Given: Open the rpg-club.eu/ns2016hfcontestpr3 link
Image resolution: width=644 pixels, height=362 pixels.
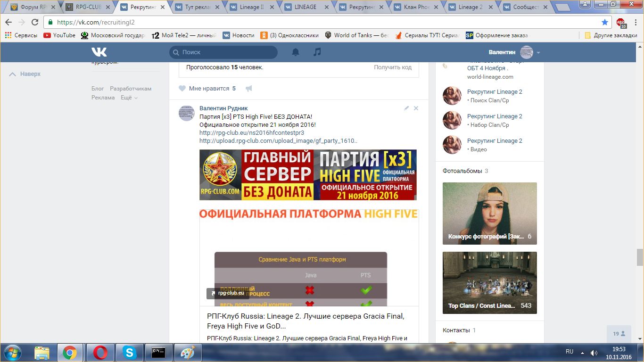Looking at the screenshot, I should [x=252, y=133].
